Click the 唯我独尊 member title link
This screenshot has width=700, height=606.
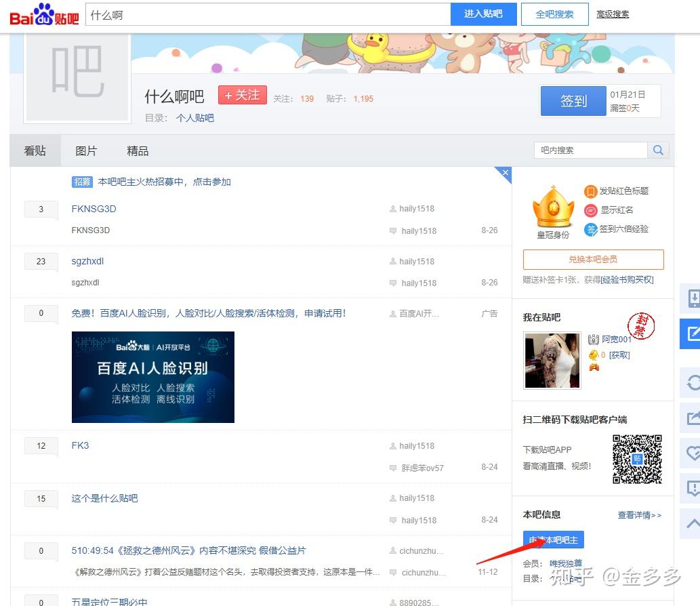coord(566,564)
